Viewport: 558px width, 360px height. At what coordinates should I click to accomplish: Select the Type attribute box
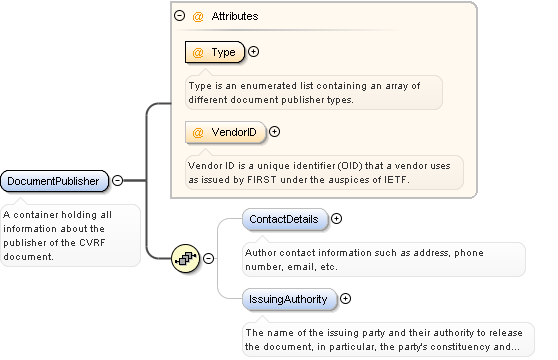pos(215,52)
